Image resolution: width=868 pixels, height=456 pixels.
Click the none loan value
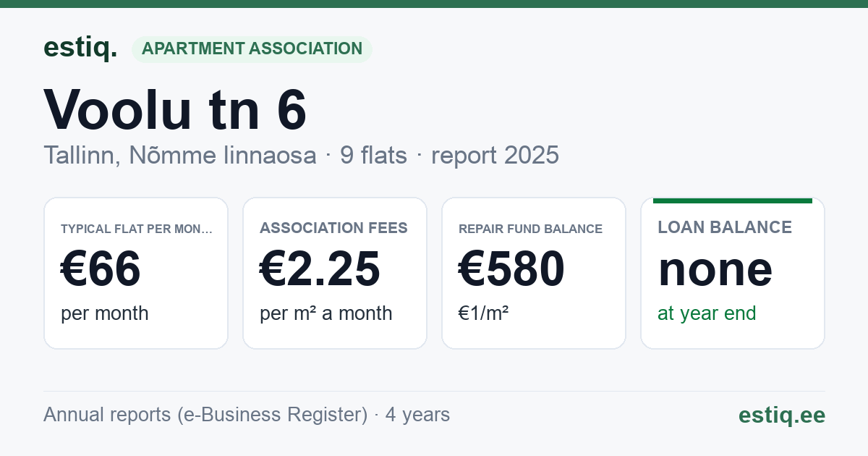click(x=715, y=269)
